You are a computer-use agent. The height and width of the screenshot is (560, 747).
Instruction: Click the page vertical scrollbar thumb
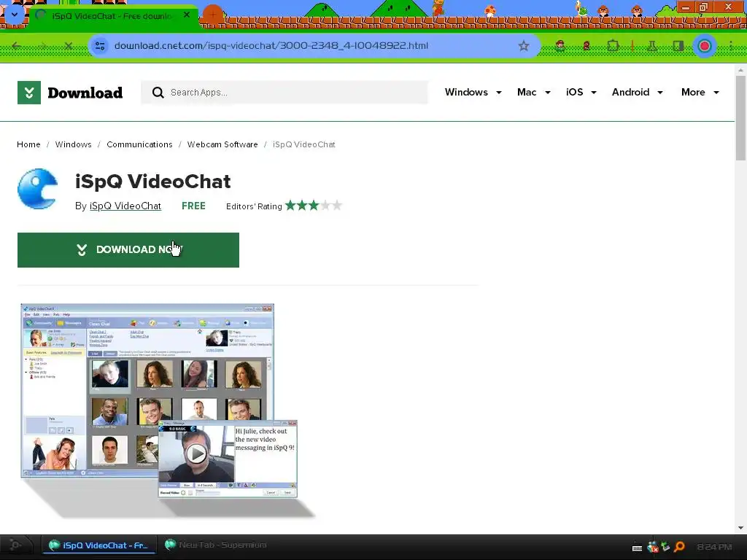point(740,118)
